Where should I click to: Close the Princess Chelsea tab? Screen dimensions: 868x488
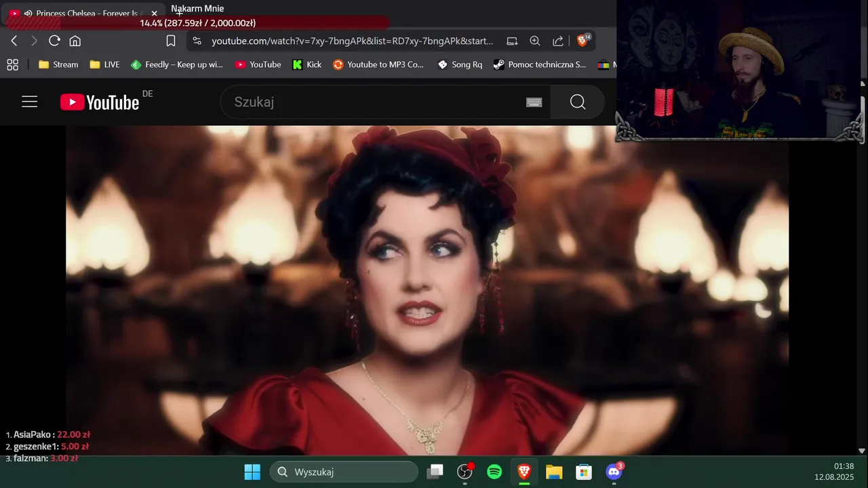(154, 14)
